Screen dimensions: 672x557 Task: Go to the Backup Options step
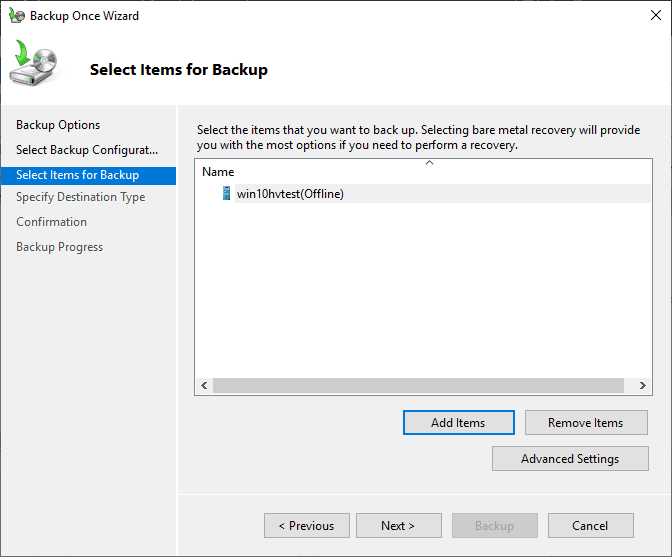(x=58, y=125)
